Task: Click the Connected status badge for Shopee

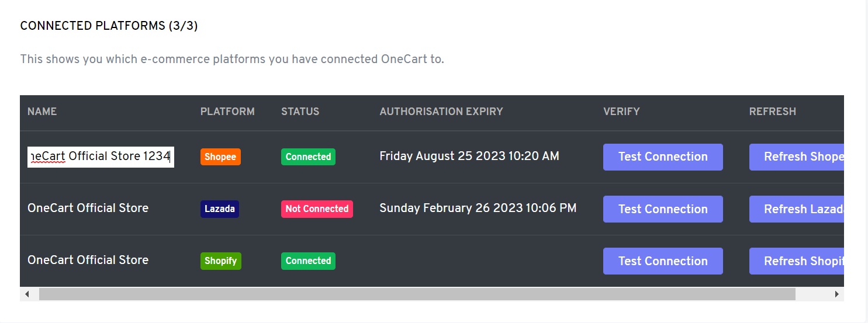Action: (308, 157)
